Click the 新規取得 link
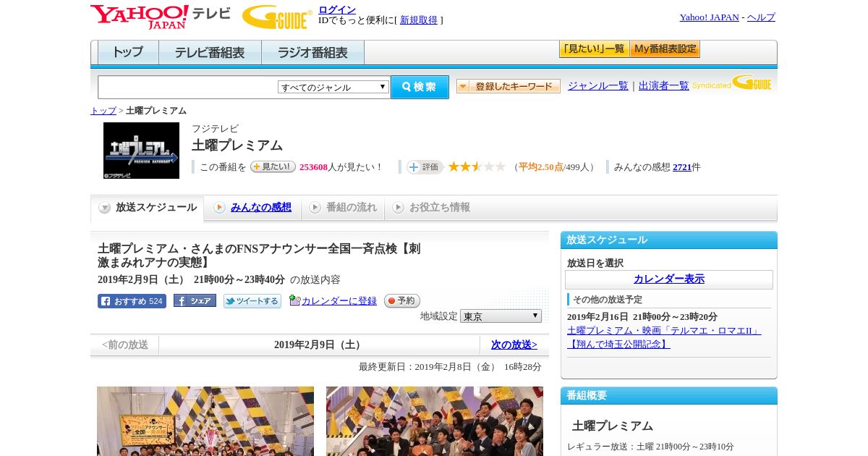This screenshot has width=868, height=456. click(419, 20)
